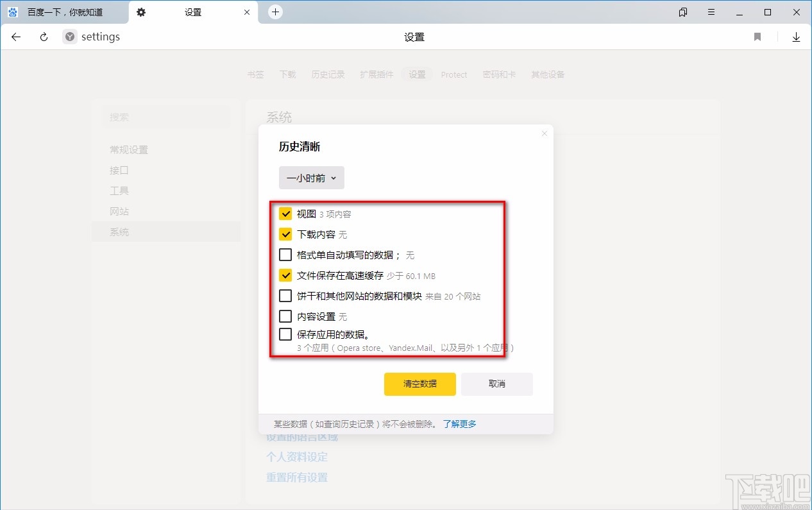812x510 pixels.
Task: Click the bookmark flag icon
Action: pos(757,37)
